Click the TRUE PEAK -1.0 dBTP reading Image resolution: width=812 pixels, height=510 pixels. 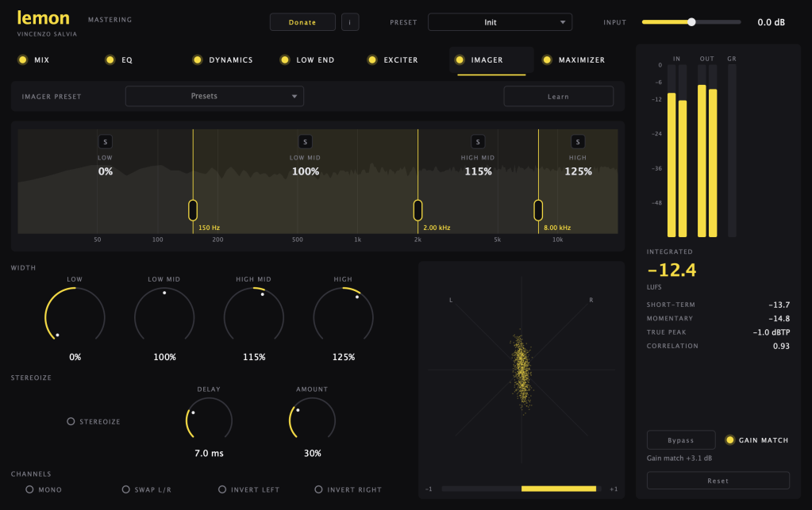click(x=771, y=332)
